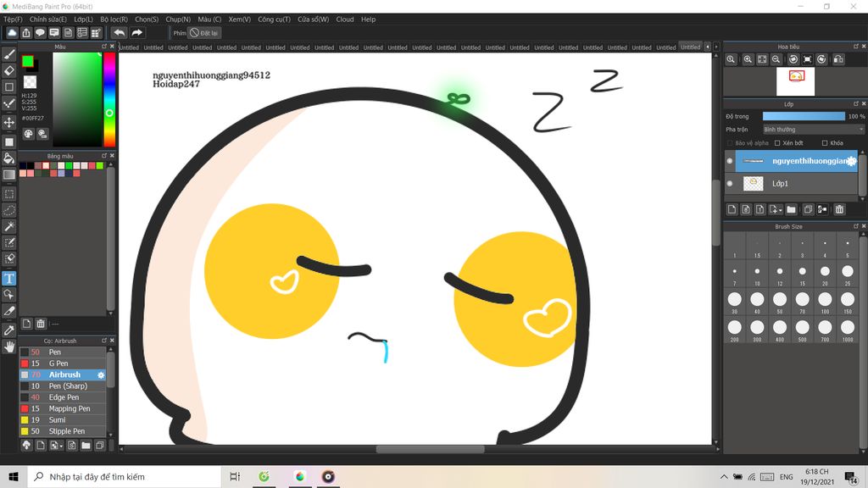Select the G Pen brush
Screen dimensions: 868x488
(63, 363)
